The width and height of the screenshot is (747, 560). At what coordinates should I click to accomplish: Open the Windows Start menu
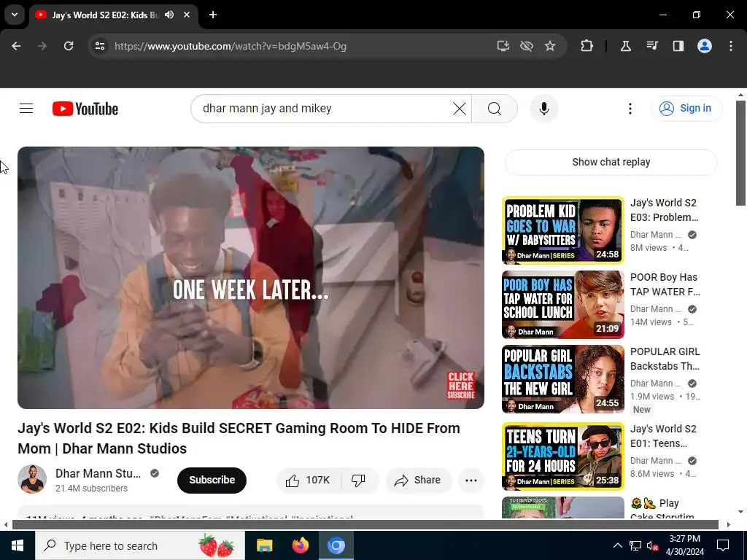click(18, 545)
